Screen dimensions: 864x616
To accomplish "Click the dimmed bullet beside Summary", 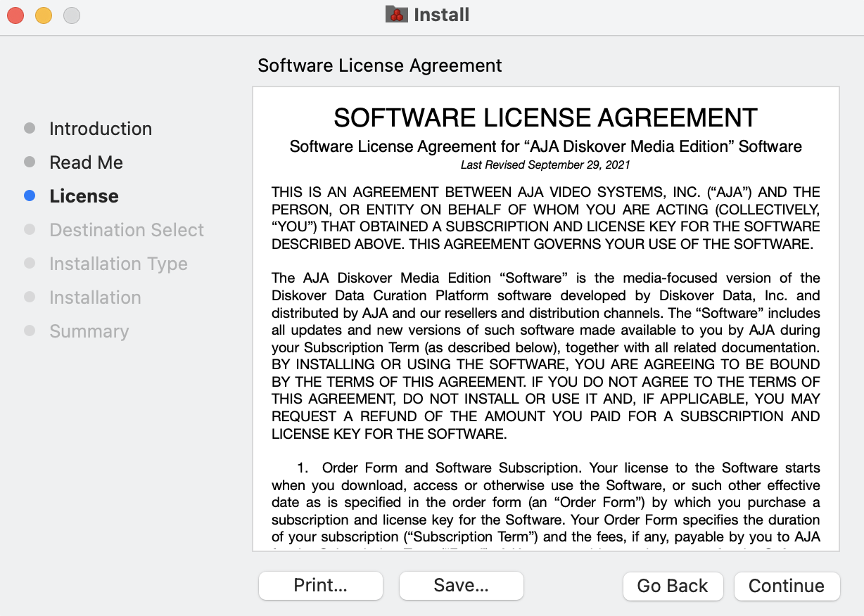I will (x=30, y=331).
